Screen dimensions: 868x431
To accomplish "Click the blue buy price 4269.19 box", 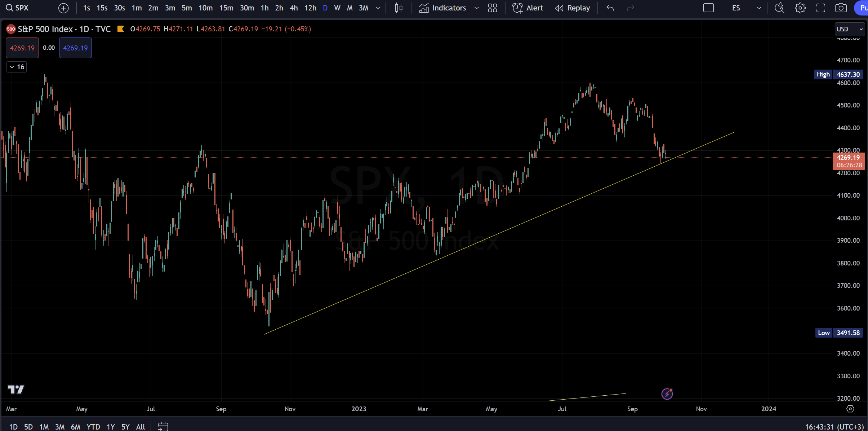I will coord(75,48).
